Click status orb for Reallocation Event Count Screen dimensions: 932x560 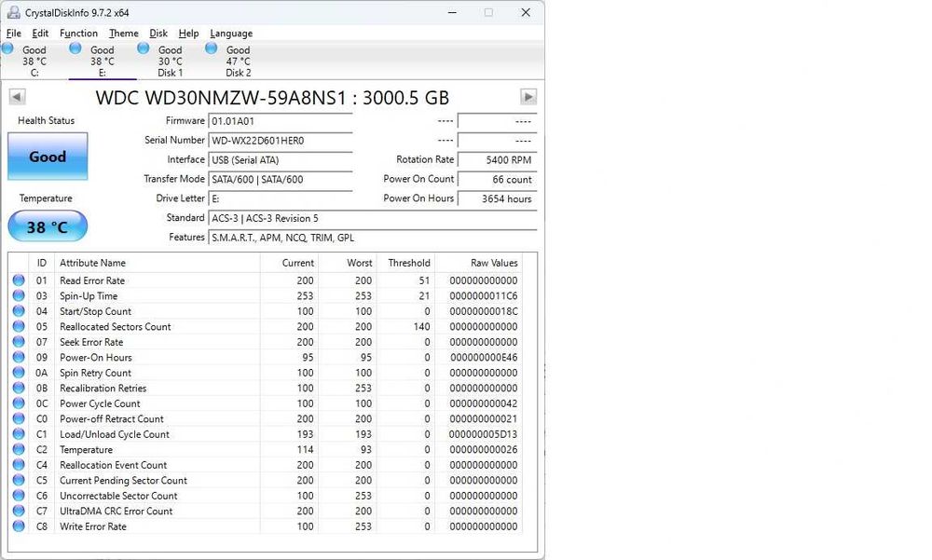pyautogui.click(x=19, y=465)
